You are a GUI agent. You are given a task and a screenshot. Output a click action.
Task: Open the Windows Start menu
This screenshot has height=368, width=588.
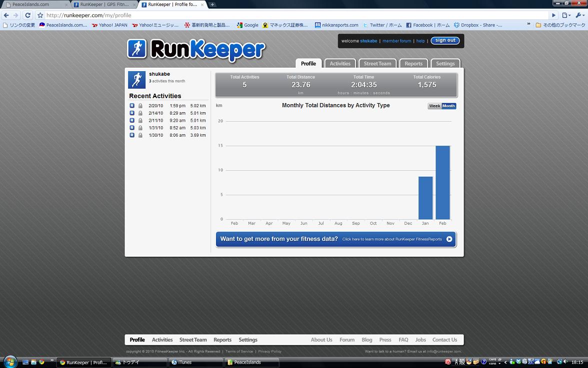pos(10,361)
